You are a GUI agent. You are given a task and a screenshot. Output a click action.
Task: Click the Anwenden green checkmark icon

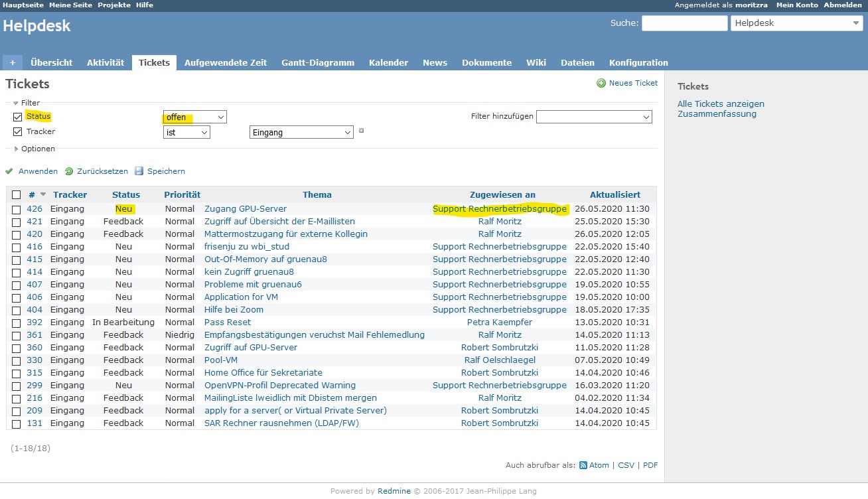point(9,171)
